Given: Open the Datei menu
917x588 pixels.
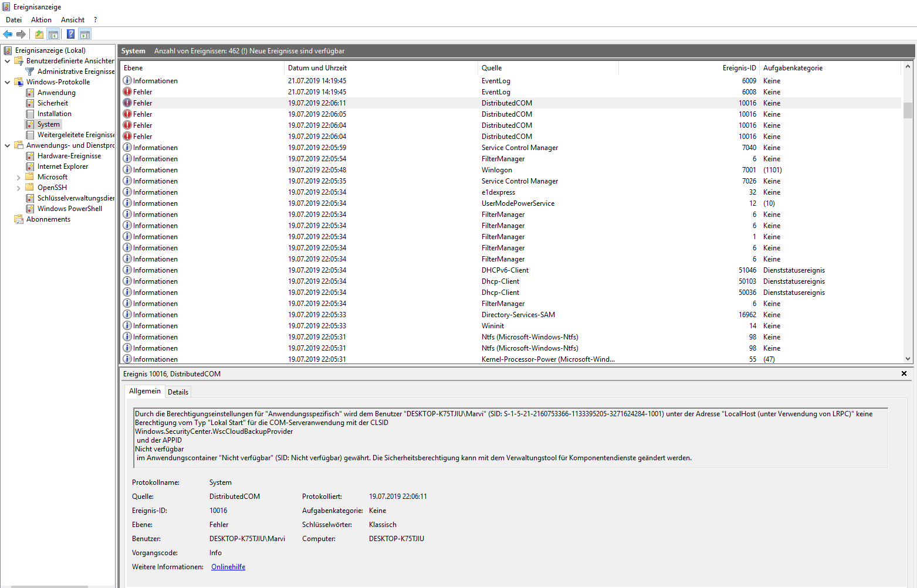Looking at the screenshot, I should (13, 20).
